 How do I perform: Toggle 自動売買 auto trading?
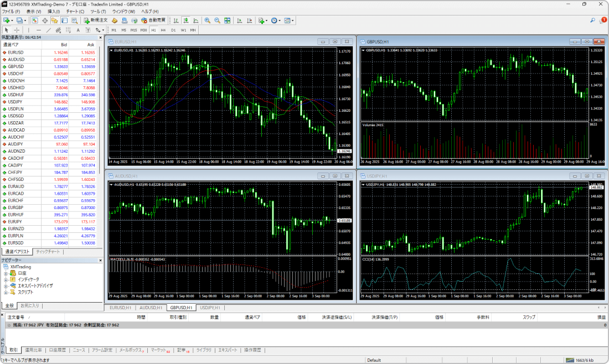(x=153, y=20)
